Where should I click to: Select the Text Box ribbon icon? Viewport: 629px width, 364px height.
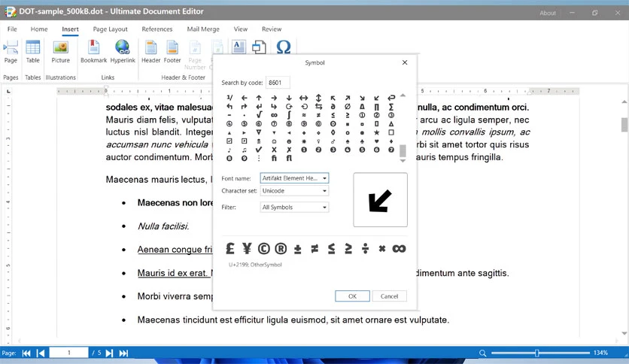pyautogui.click(x=239, y=47)
